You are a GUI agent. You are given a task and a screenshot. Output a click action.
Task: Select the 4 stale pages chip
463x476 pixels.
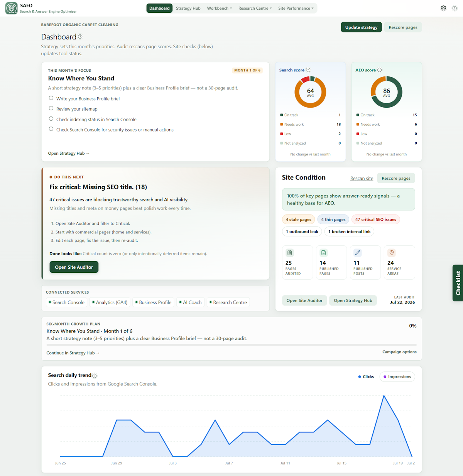pyautogui.click(x=298, y=219)
